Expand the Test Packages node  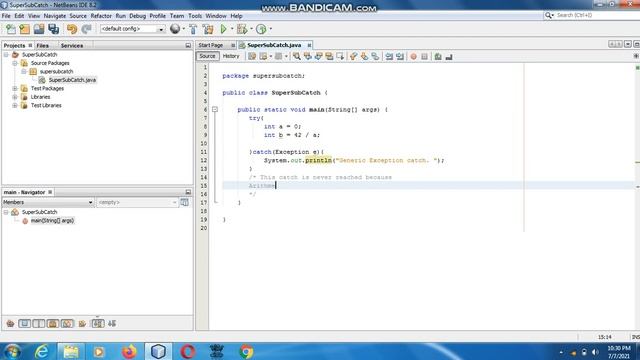click(x=15, y=88)
